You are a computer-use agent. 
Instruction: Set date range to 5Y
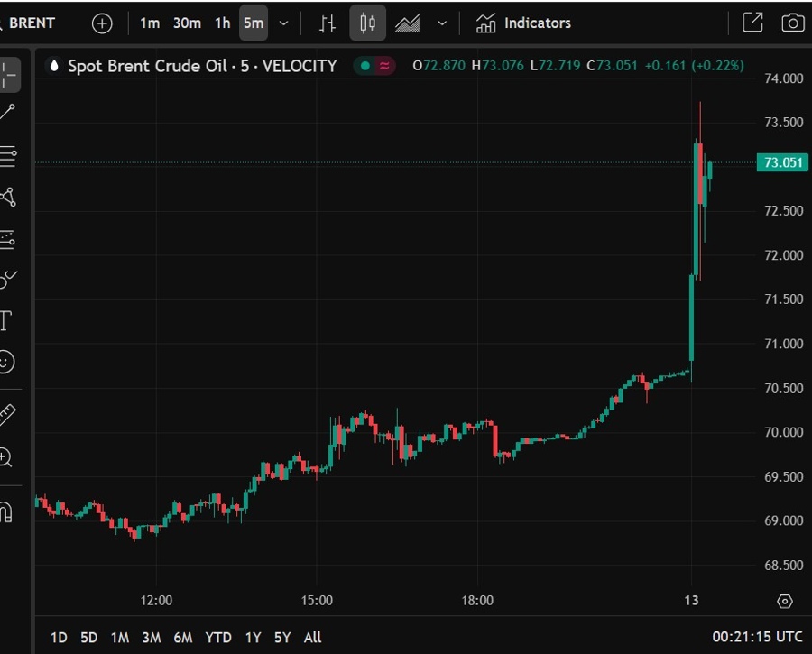pos(282,638)
